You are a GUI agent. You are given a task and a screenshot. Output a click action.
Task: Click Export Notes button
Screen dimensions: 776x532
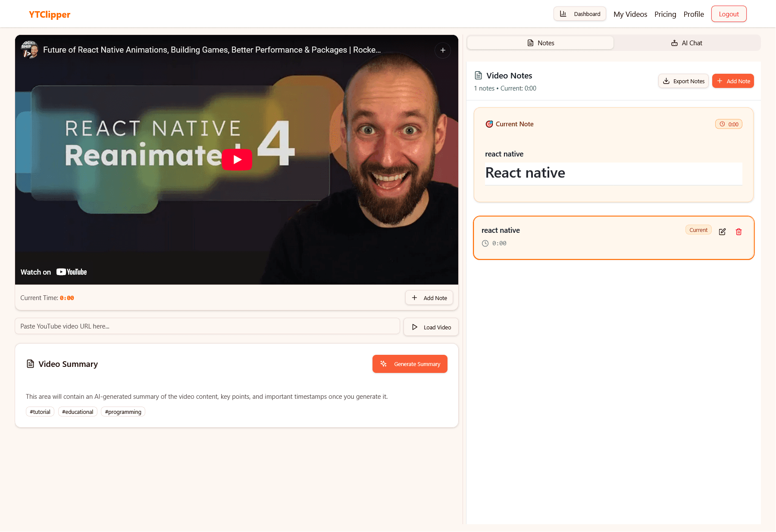pyautogui.click(x=683, y=81)
